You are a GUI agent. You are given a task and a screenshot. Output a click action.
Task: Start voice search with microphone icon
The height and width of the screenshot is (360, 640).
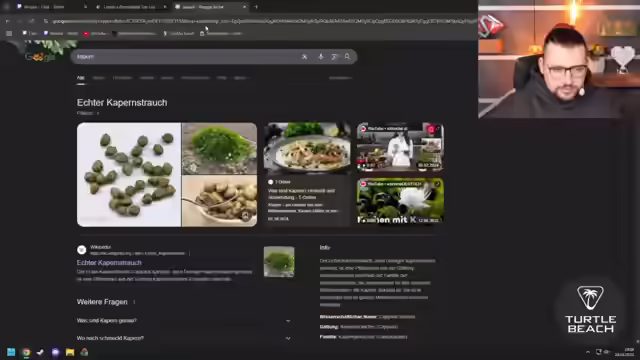[321, 57]
